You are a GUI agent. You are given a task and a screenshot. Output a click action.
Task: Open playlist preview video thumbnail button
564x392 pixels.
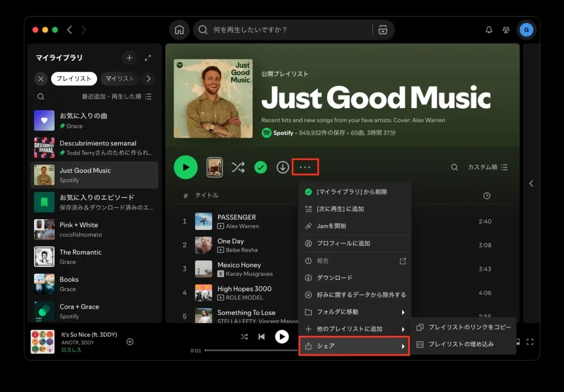coord(214,167)
